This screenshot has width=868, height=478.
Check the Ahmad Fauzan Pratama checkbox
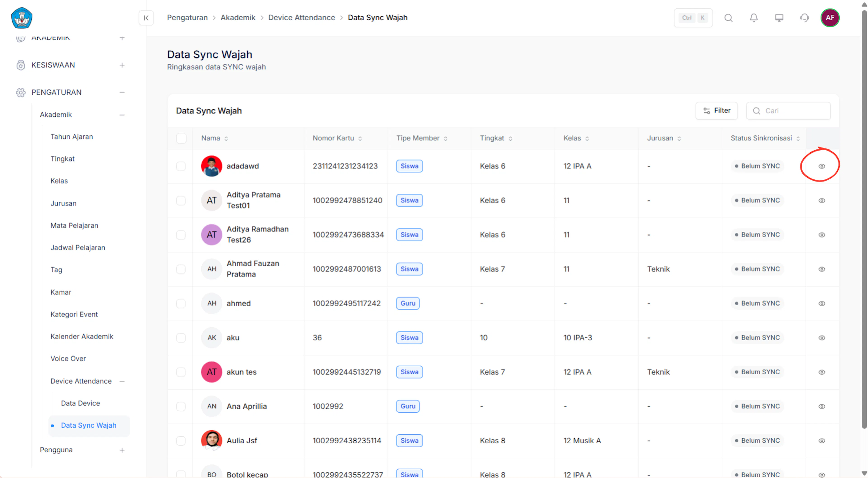click(x=181, y=269)
